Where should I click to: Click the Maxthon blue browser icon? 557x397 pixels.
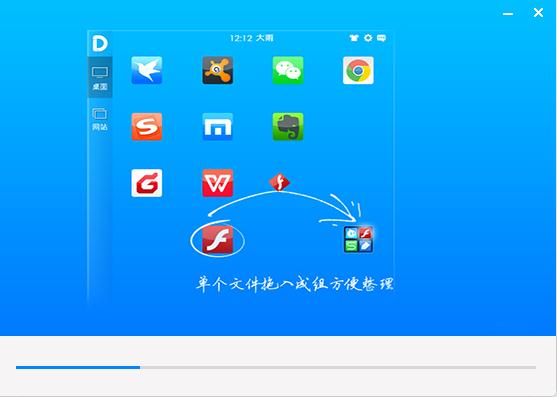(x=218, y=127)
